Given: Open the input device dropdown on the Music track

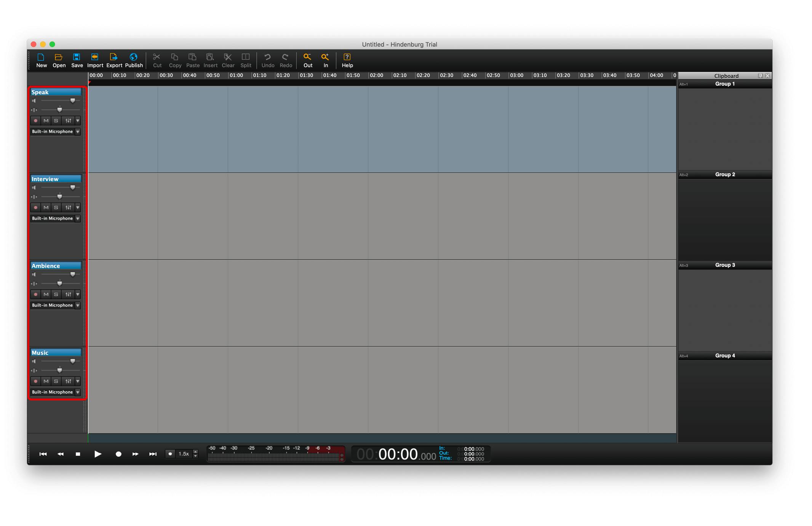Looking at the screenshot, I should 78,392.
